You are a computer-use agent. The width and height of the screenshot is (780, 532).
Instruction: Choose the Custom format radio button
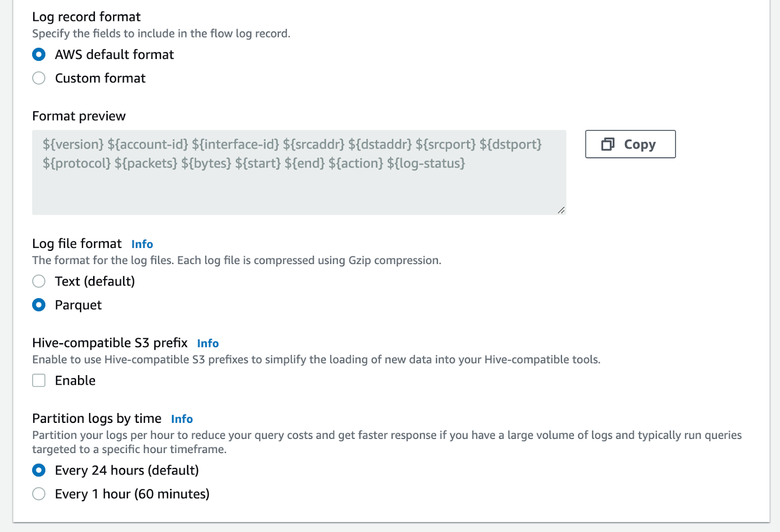pyautogui.click(x=39, y=78)
